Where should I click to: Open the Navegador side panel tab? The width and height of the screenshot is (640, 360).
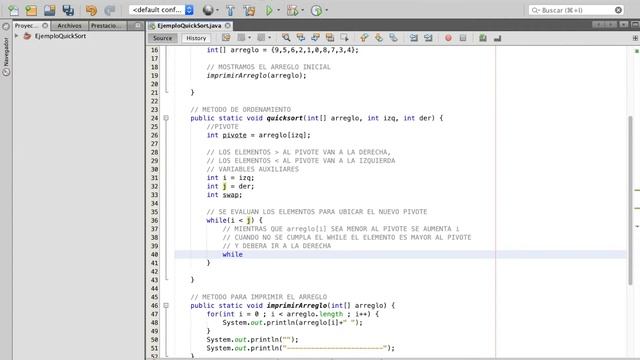pyautogui.click(x=6, y=56)
